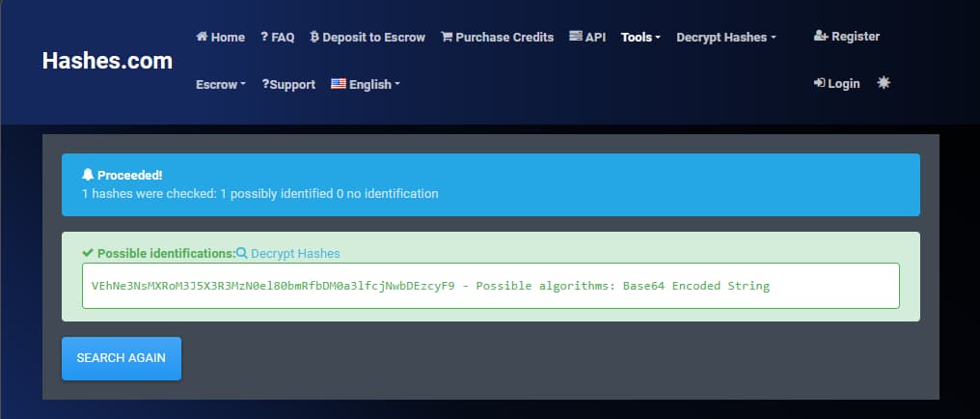Click the green checkmark by Possible identifications
Screen dimensions: 980x419
click(x=88, y=253)
